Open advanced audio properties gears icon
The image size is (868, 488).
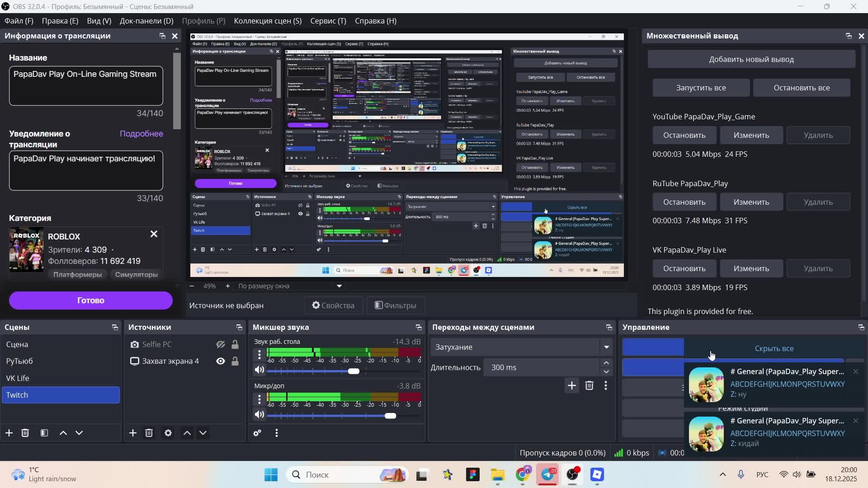(257, 433)
